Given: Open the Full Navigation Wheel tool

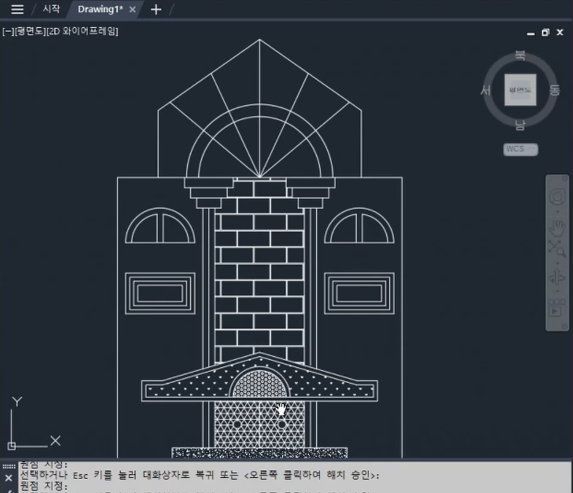Looking at the screenshot, I should (557, 197).
